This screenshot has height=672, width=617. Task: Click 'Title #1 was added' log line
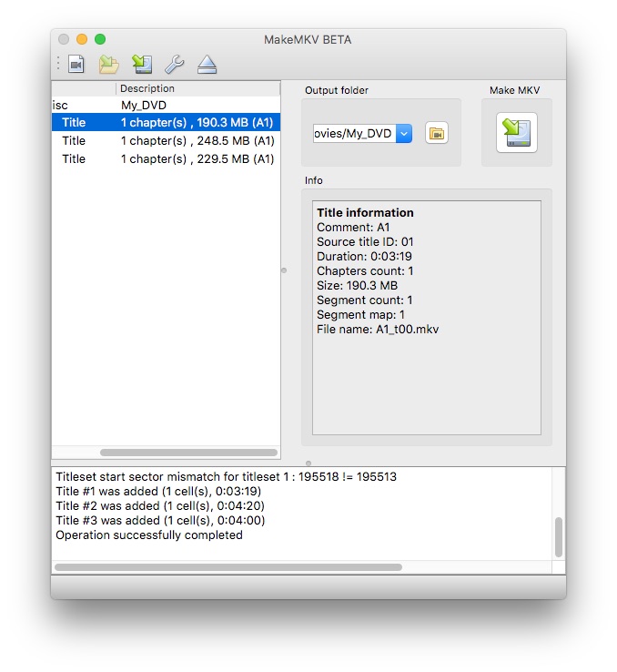(x=158, y=491)
